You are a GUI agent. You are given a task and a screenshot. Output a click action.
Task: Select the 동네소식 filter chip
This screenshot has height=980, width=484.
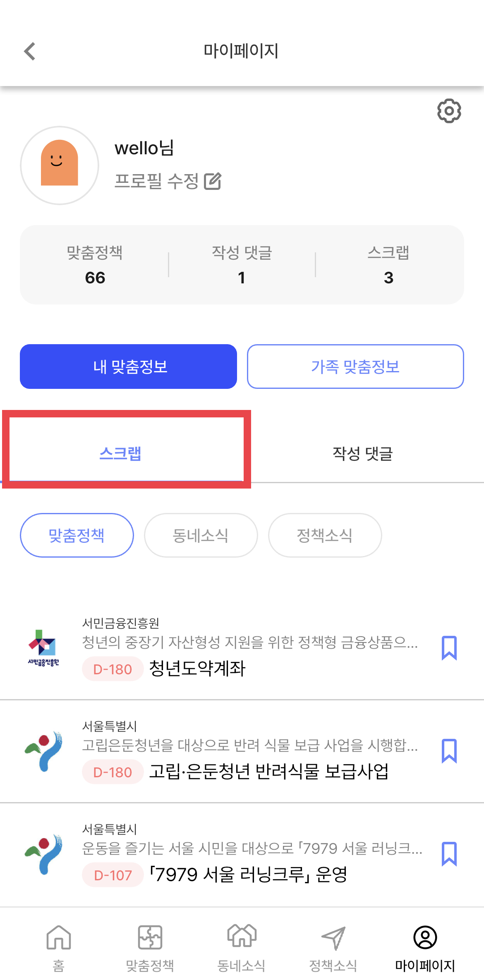click(201, 535)
